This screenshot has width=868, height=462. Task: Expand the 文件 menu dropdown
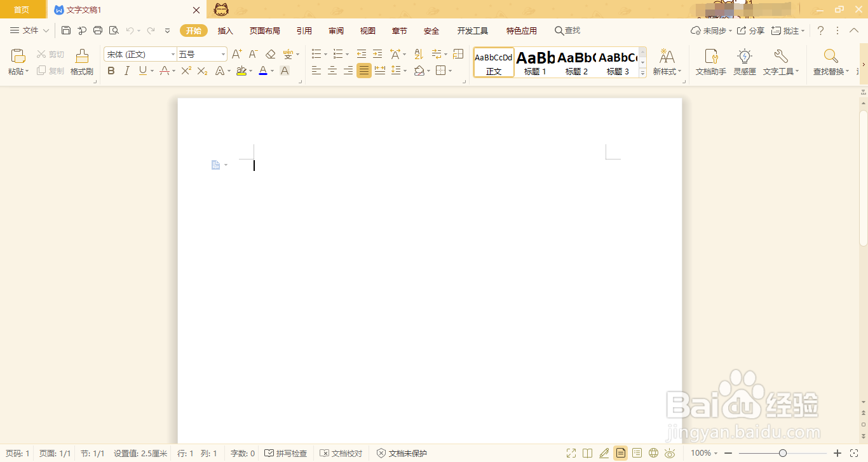pyautogui.click(x=29, y=31)
